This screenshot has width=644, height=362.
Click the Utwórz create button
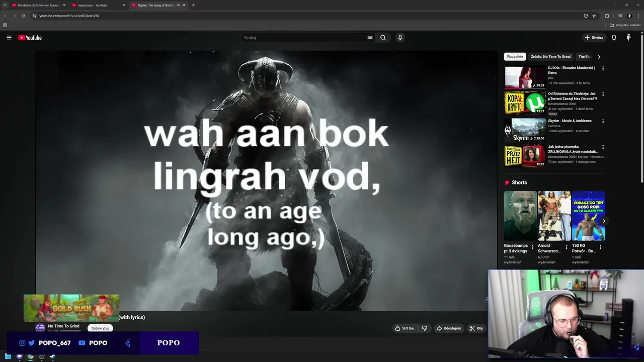coord(594,38)
